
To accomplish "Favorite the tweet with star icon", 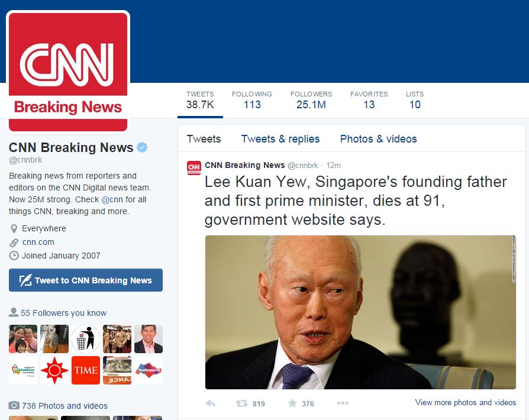I will click(x=292, y=403).
